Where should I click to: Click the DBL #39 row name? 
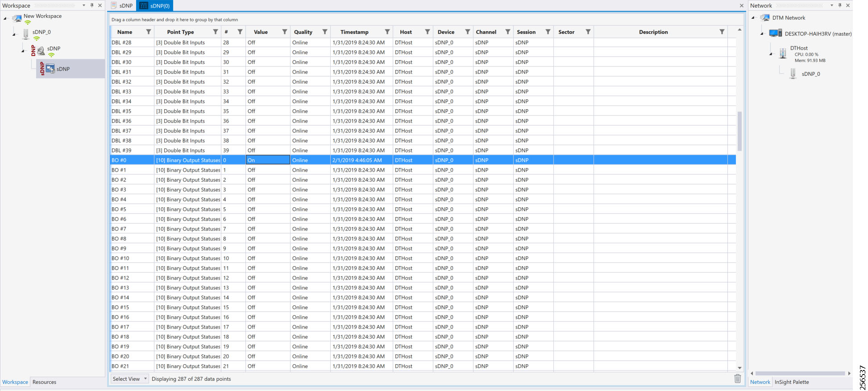[121, 150]
